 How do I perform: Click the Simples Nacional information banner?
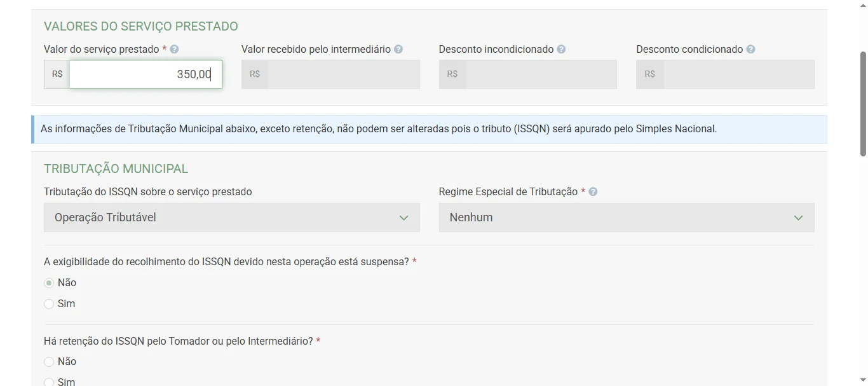(429, 128)
